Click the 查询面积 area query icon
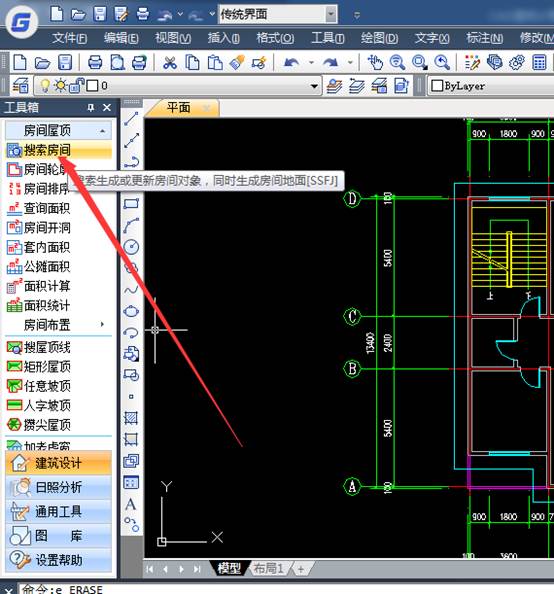The height and width of the screenshot is (594, 554). pos(14,208)
